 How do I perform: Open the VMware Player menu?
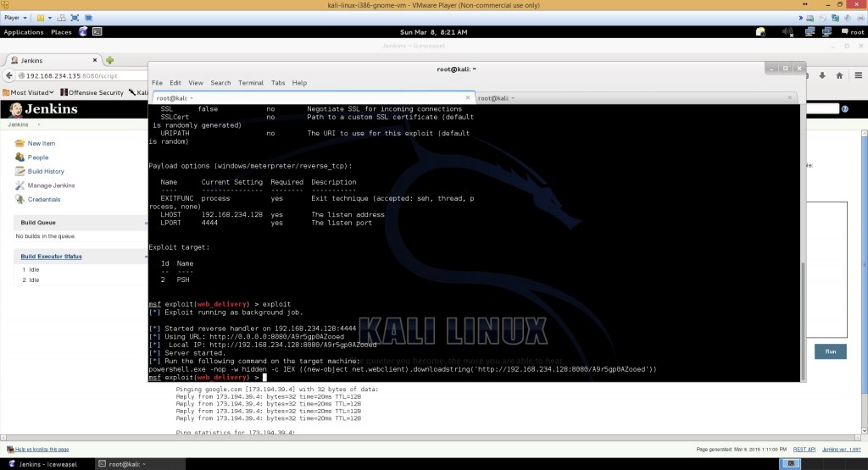click(x=15, y=18)
